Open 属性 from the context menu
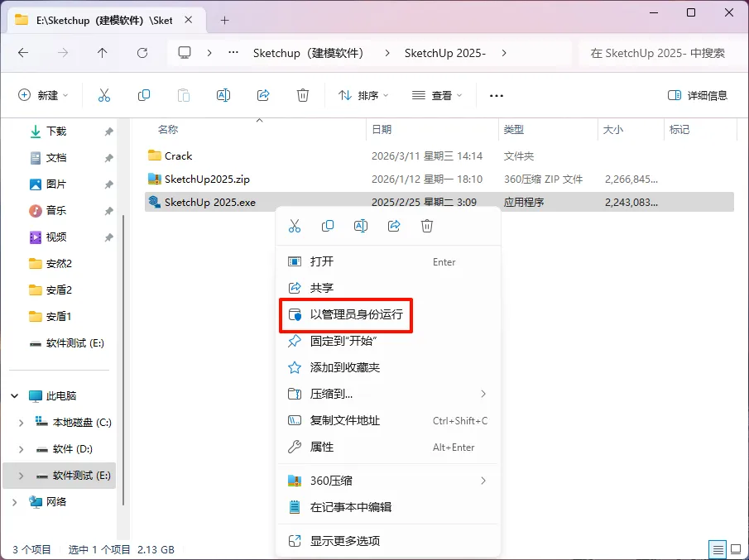749x560 pixels. click(388, 448)
